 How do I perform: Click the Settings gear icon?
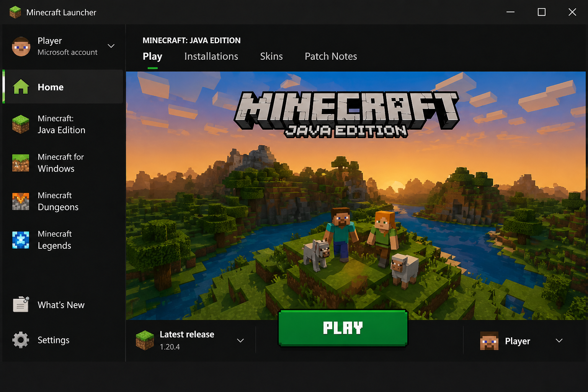point(21,340)
